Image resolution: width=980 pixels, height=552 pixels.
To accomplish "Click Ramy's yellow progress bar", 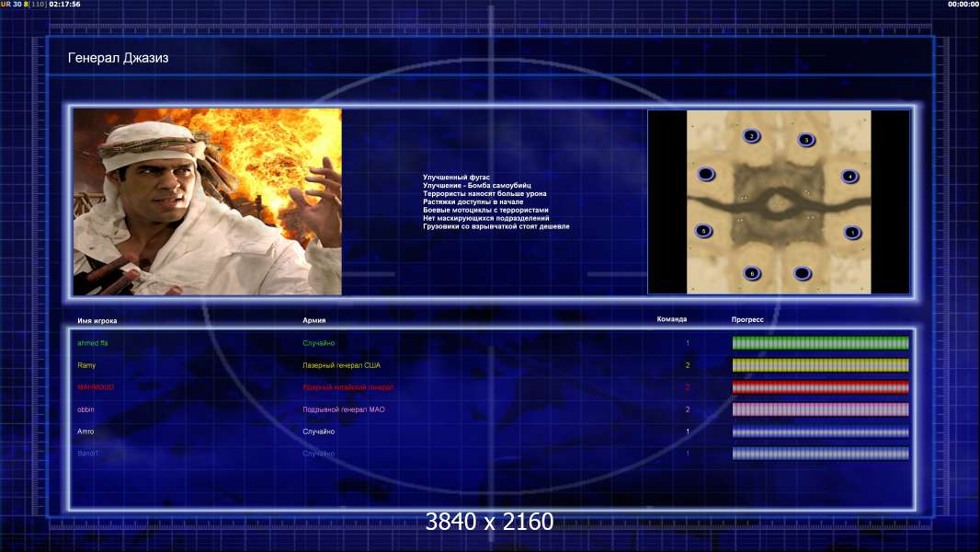I will (820, 365).
